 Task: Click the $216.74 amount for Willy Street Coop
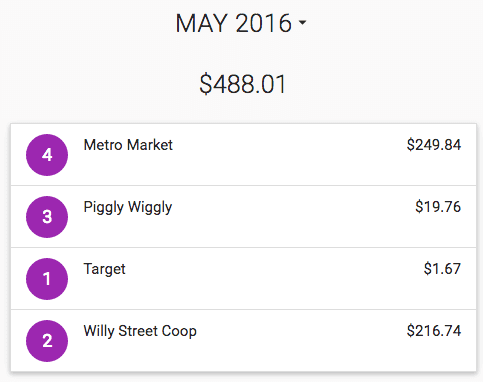[434, 331]
